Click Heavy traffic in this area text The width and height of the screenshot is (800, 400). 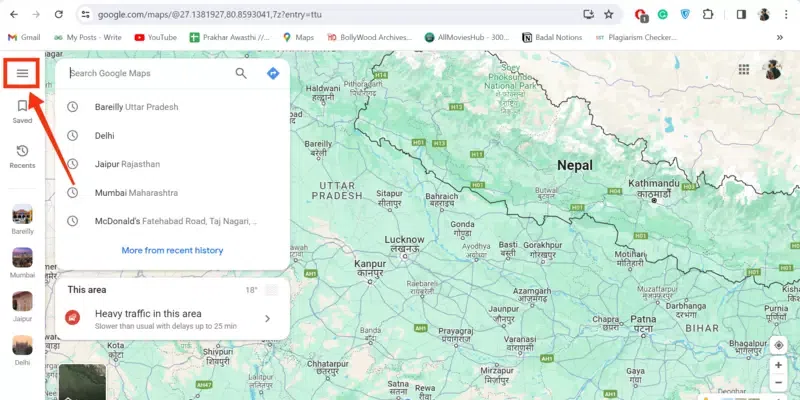148,314
